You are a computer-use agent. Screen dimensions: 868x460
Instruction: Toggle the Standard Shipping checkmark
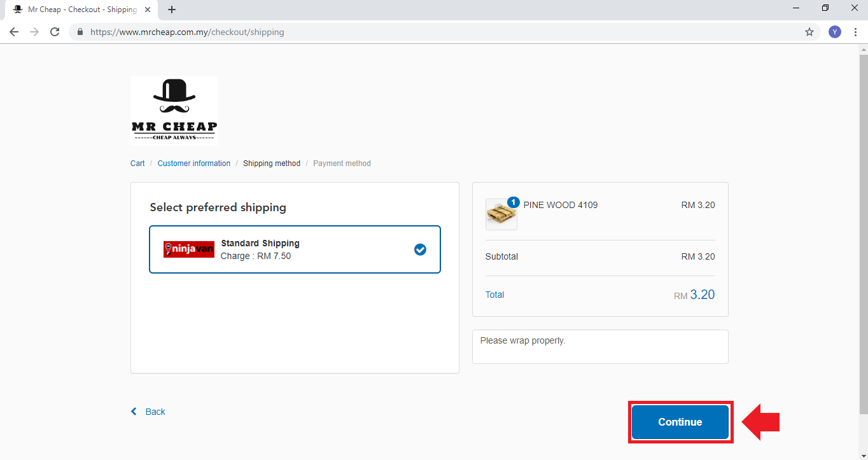pos(420,249)
